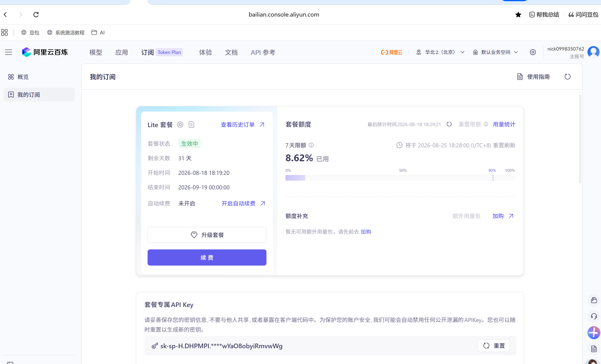Open the AI bookmark folder
This screenshot has width=601, height=364.
98,32
